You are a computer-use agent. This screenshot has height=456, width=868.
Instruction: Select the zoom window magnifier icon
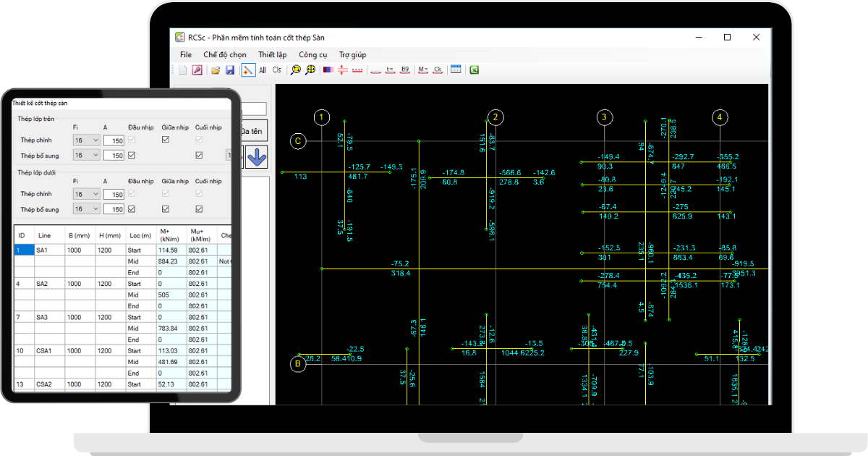tap(295, 70)
